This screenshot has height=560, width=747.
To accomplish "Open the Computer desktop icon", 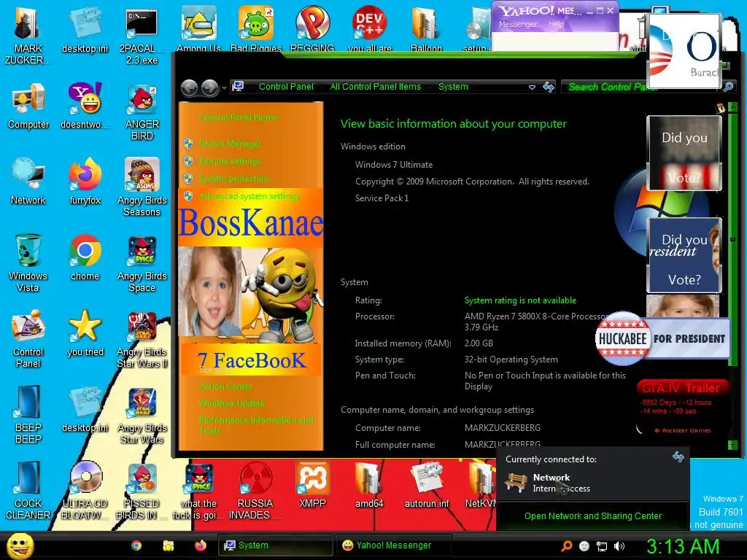I will [x=28, y=106].
